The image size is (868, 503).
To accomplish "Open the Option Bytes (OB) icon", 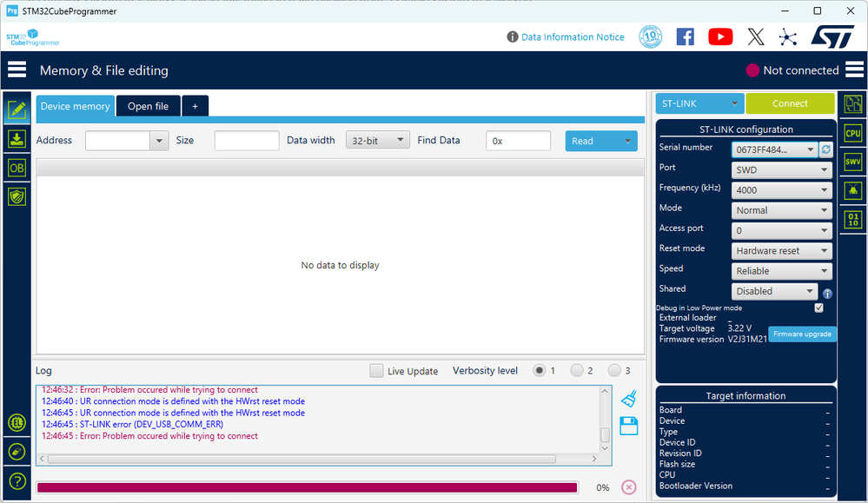I will [17, 168].
